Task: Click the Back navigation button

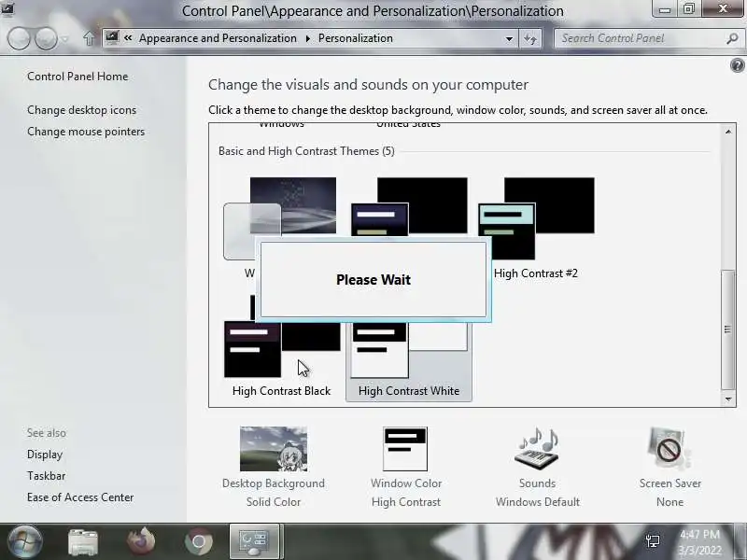Action: pyautogui.click(x=19, y=38)
